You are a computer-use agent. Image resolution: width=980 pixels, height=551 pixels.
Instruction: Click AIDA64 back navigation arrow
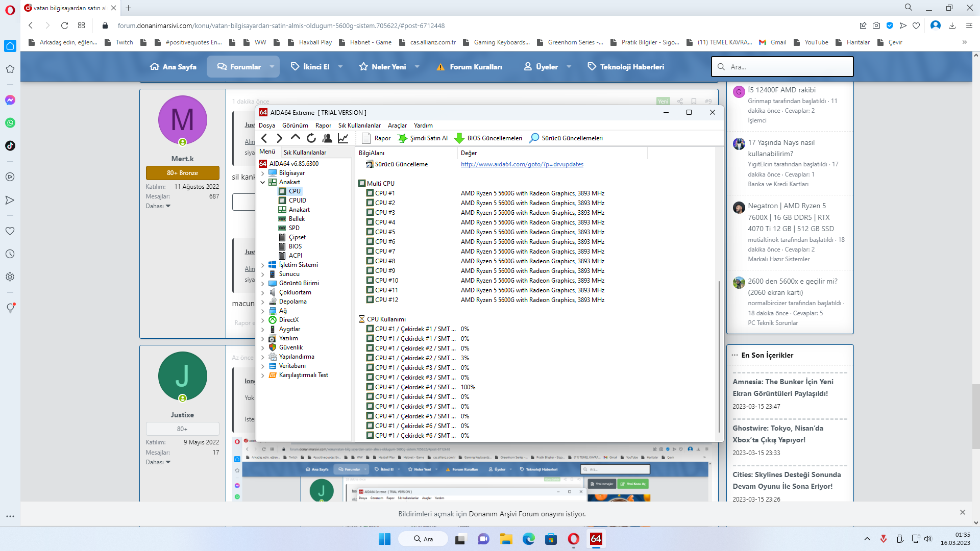tap(264, 138)
